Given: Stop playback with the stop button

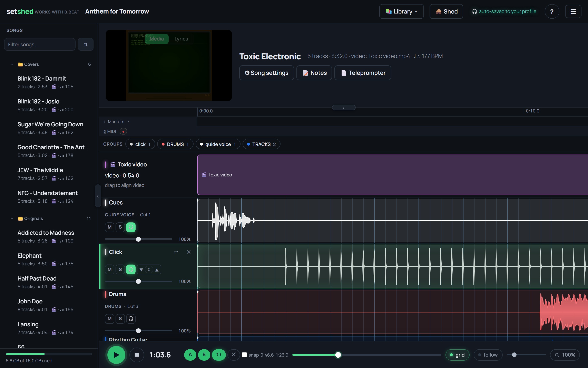Looking at the screenshot, I should [137, 355].
